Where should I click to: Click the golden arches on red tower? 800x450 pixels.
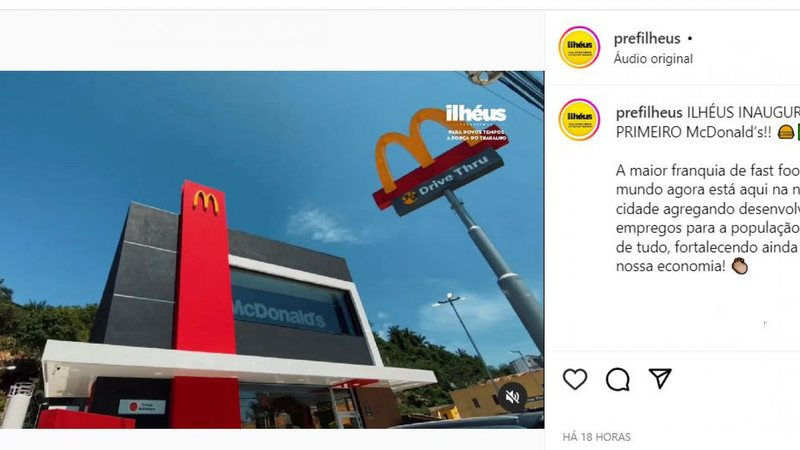(206, 203)
